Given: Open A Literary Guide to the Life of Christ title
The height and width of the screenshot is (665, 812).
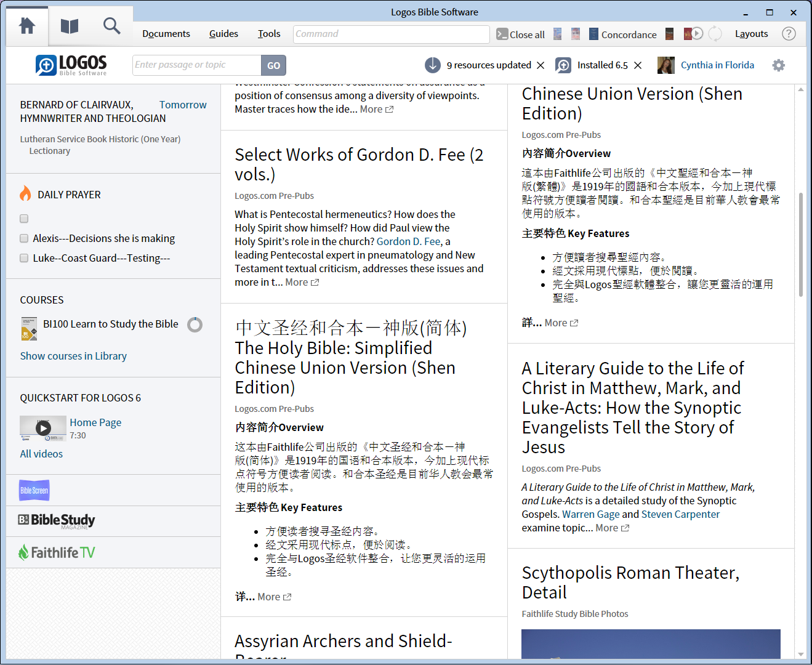Looking at the screenshot, I should 633,408.
